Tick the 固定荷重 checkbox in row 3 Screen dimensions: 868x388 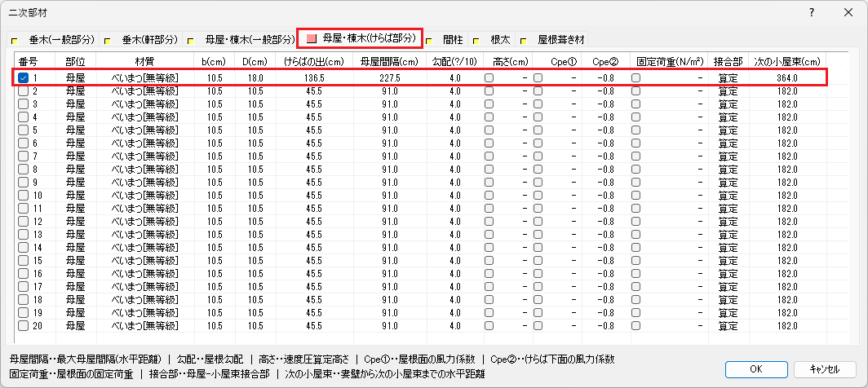pos(635,104)
